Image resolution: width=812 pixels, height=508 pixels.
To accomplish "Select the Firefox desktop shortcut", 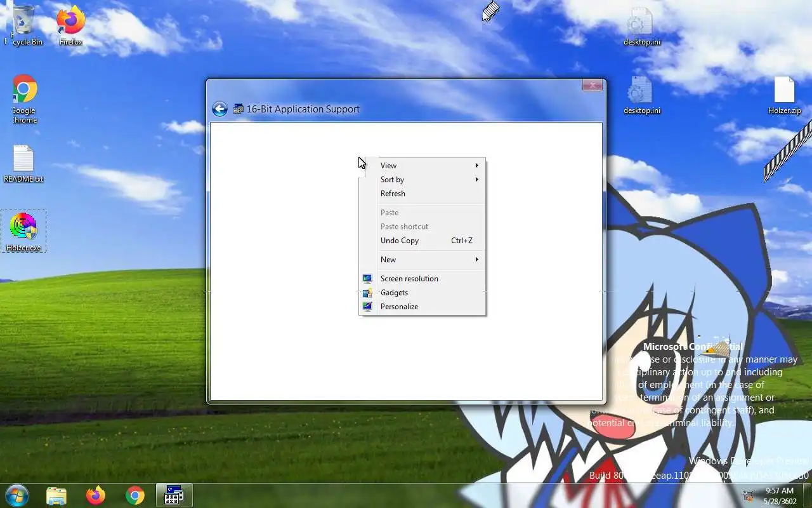I will [70, 25].
